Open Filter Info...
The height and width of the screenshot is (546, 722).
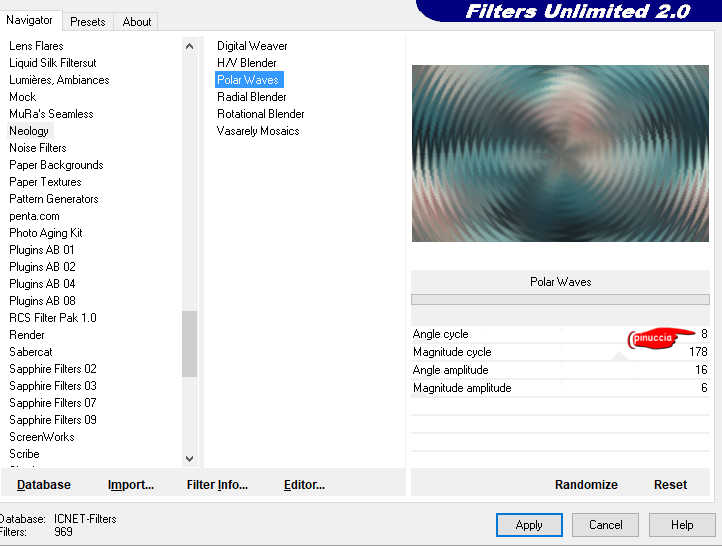click(217, 485)
